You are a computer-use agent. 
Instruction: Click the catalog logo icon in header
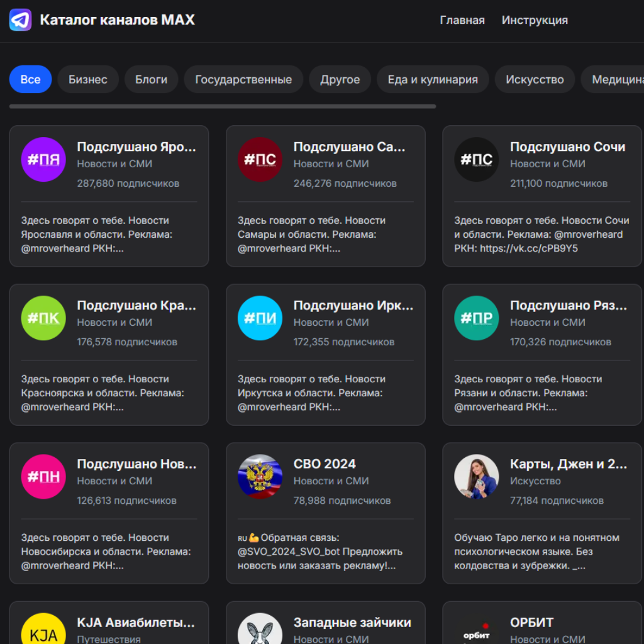[x=20, y=20]
